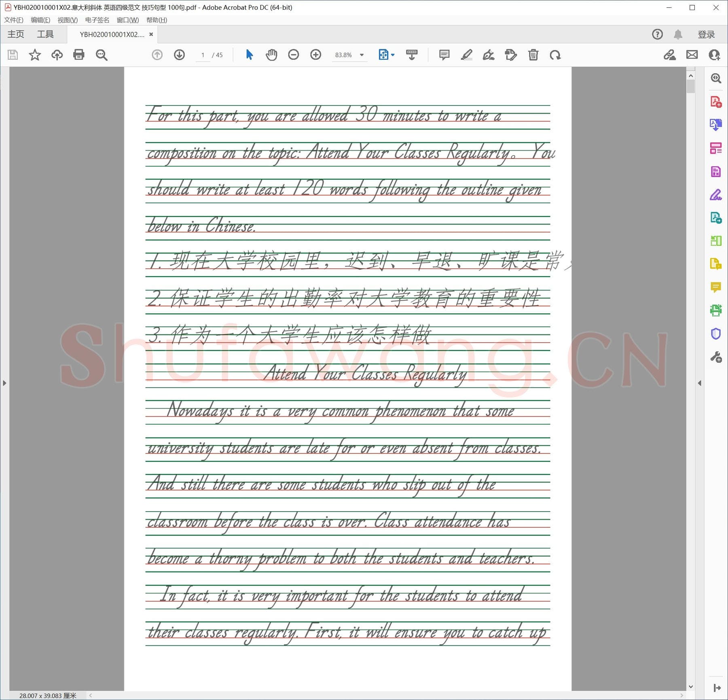Open teal Combine files sidebar icon
728x700 pixels.
point(716,218)
